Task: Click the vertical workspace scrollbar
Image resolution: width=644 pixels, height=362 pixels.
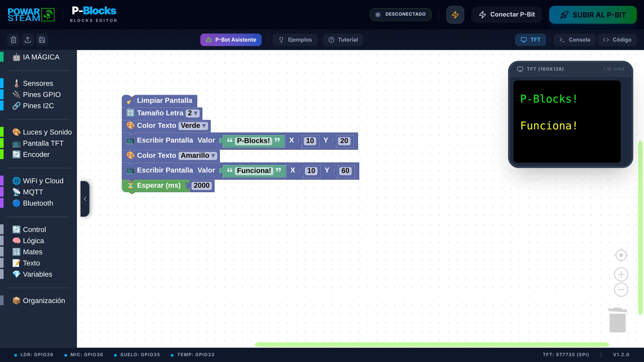Action: 640,228
